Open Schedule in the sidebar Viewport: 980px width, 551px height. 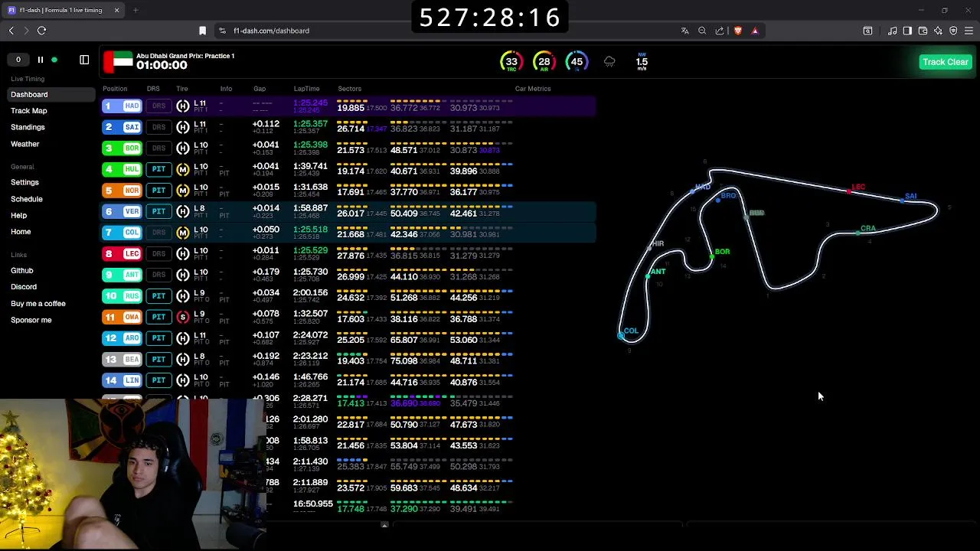pyautogui.click(x=27, y=199)
